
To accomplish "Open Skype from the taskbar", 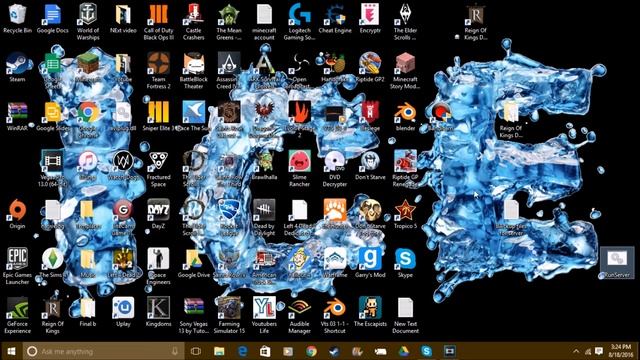I will tap(427, 351).
